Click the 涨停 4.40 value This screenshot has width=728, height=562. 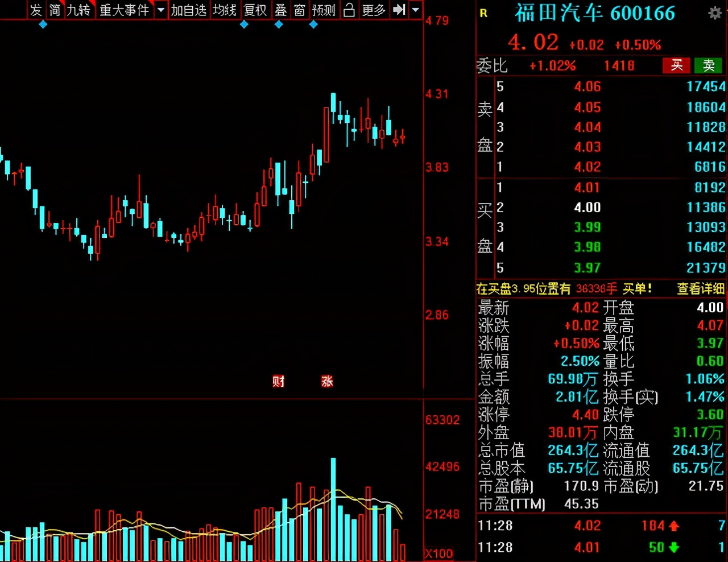(x=585, y=414)
